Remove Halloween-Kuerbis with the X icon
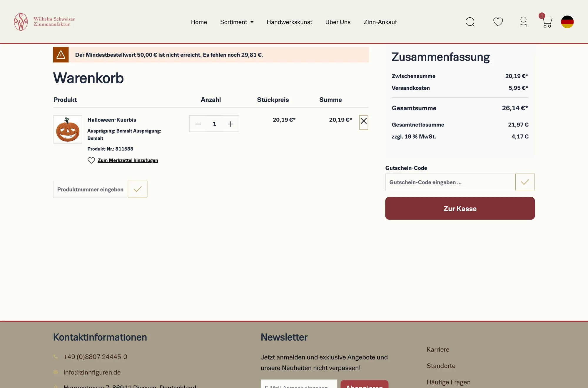 pyautogui.click(x=364, y=122)
